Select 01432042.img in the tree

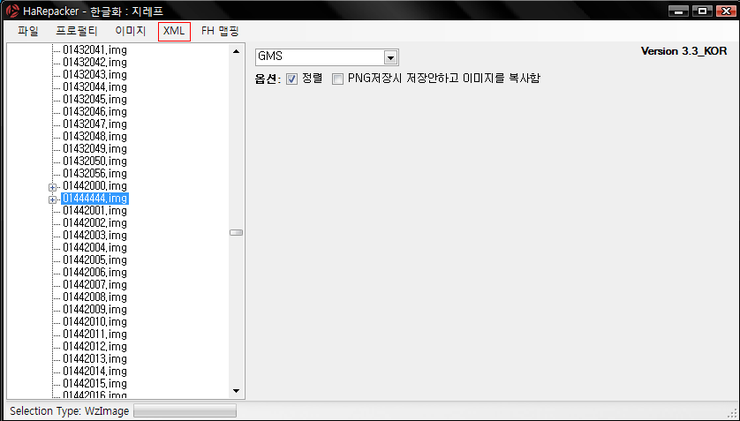[x=95, y=62]
